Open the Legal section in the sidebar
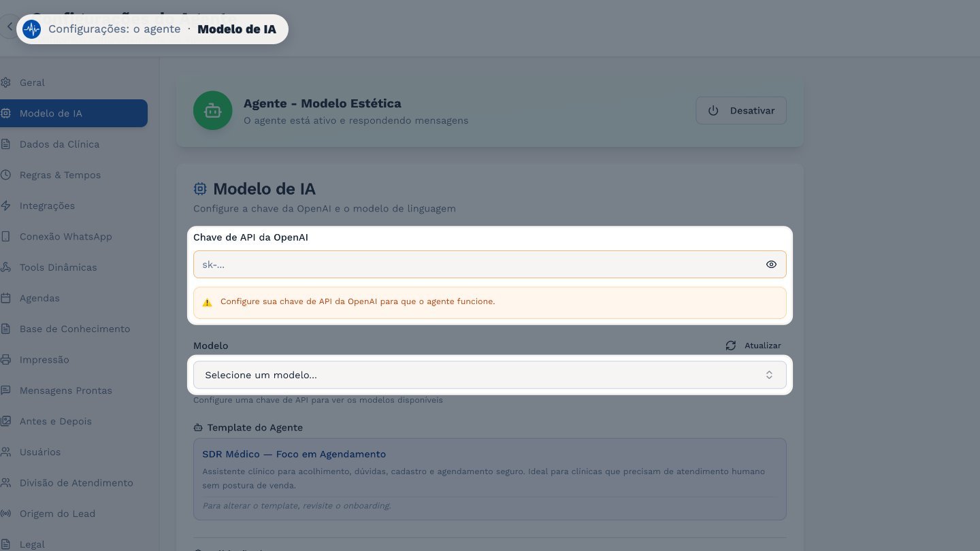 [x=73, y=544]
